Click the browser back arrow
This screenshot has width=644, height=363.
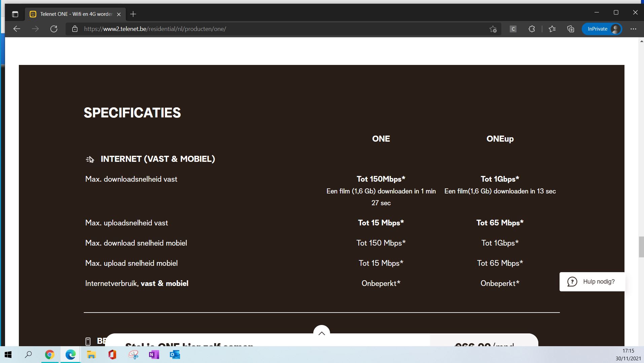tap(17, 29)
